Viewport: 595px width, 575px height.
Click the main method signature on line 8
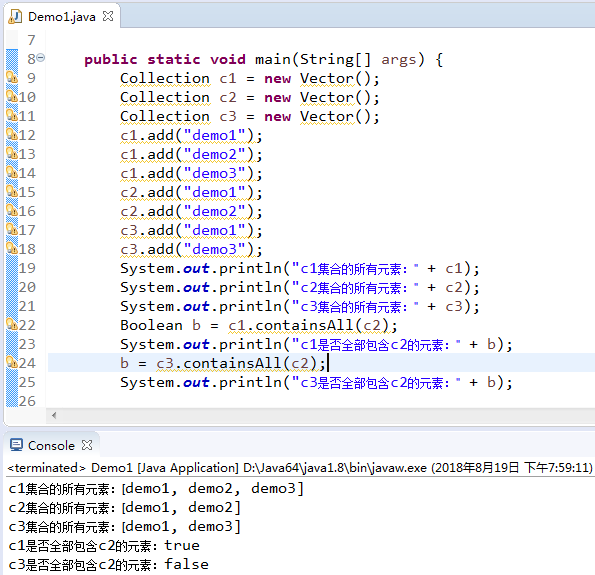[x=263, y=60]
